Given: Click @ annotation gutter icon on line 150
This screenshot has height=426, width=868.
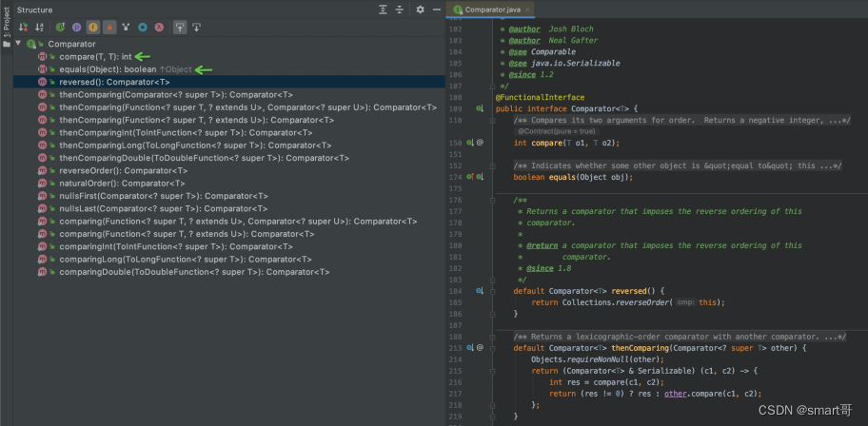Looking at the screenshot, I should [480, 143].
